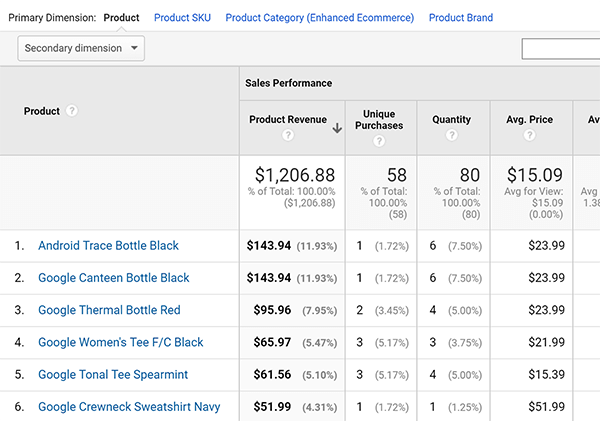This screenshot has width=600, height=421.
Task: Open Google Canteen Bottle Black product link
Action: coord(114,277)
